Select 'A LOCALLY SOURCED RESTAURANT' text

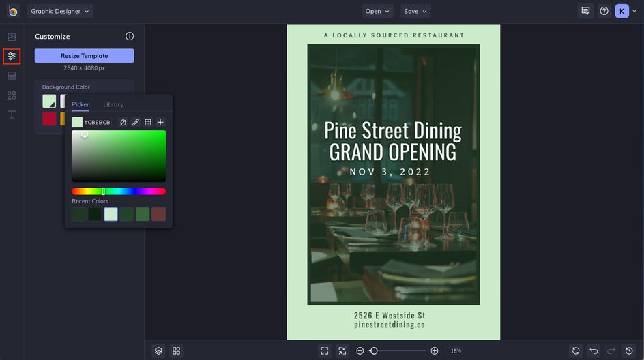394,35
